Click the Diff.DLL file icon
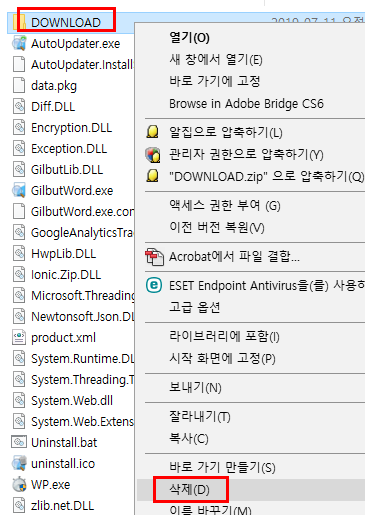 (x=19, y=107)
